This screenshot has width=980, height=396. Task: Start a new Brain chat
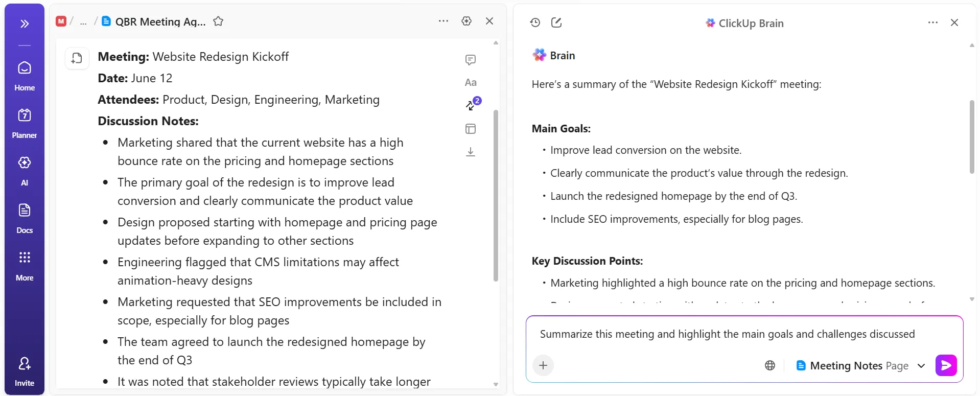[x=556, y=22]
